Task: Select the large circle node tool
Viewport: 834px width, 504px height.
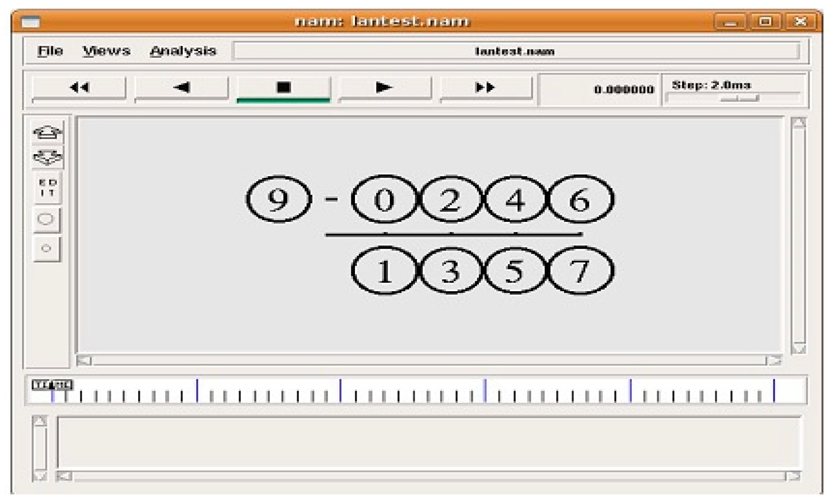Action: click(x=46, y=219)
